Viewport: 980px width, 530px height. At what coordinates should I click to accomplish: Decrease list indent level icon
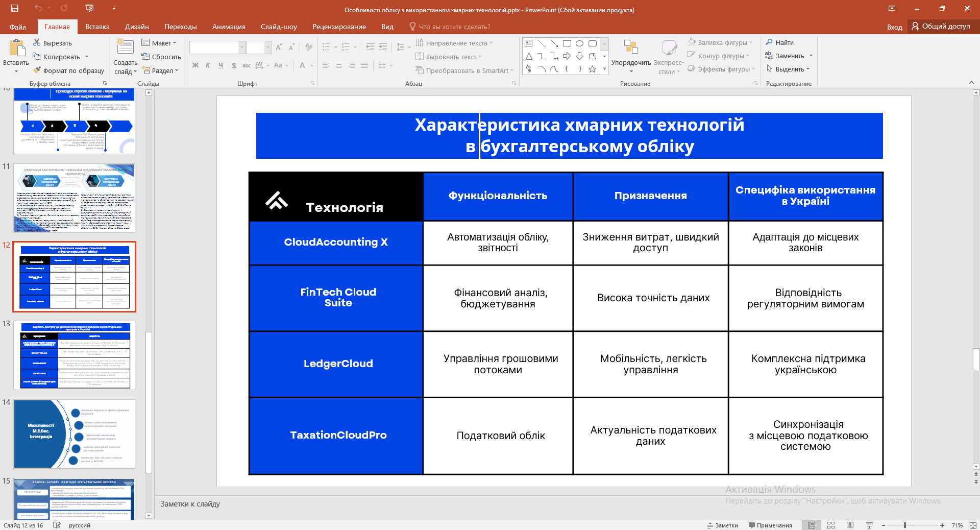pos(370,47)
